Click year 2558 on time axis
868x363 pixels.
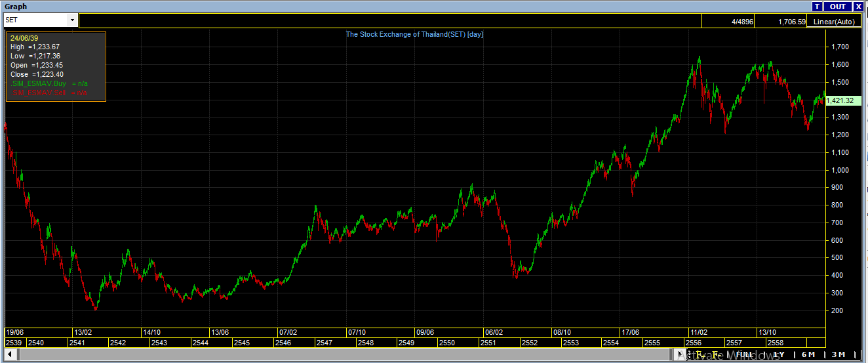(774, 343)
